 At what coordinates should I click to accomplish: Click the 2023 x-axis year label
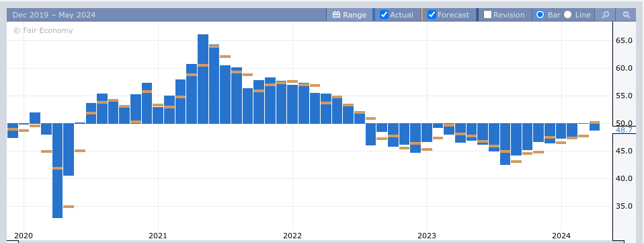pos(427,236)
